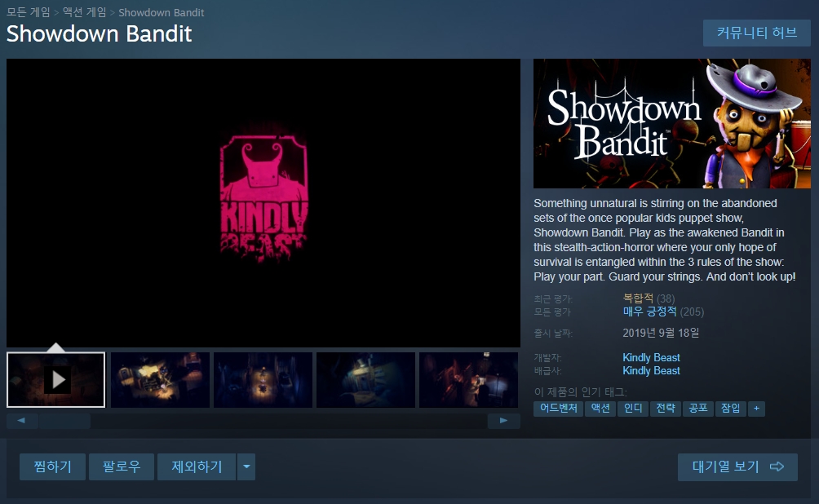Click the Showdown Bandit header capsule image
The image size is (819, 504).
pos(671,123)
